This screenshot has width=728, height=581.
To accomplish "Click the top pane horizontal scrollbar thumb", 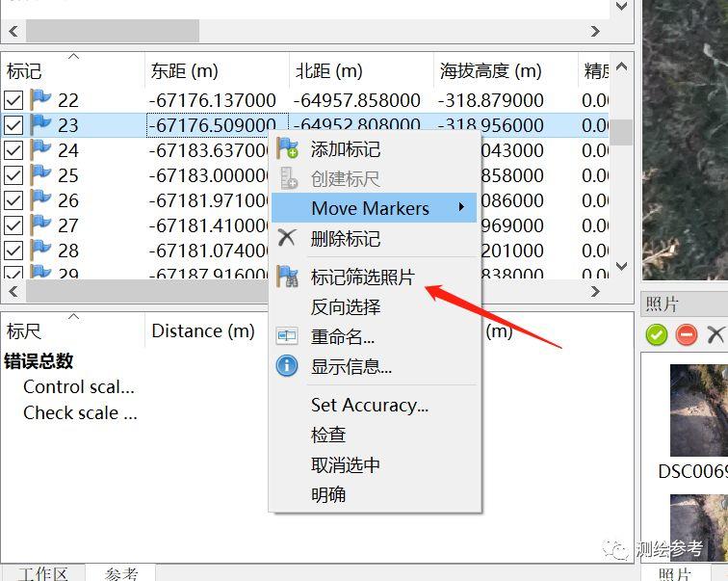I will tap(113, 32).
